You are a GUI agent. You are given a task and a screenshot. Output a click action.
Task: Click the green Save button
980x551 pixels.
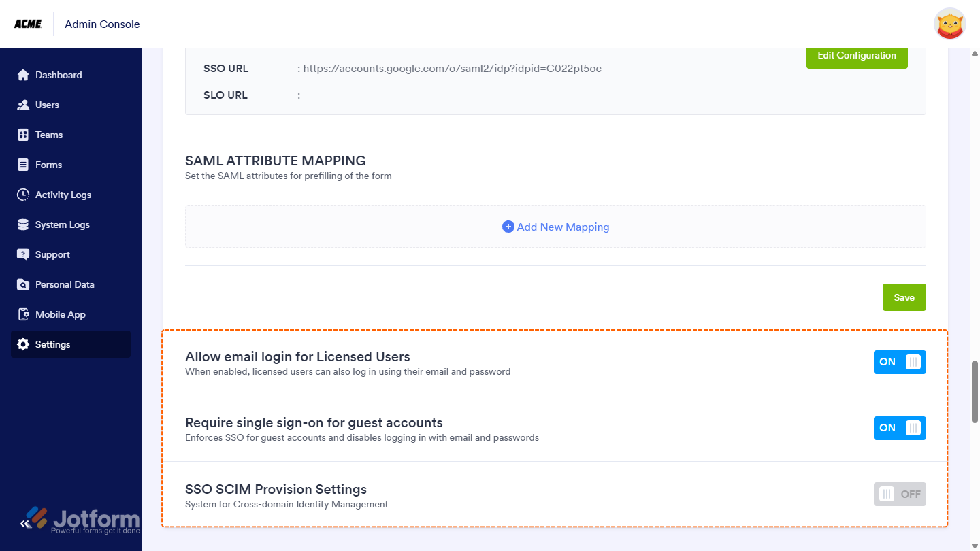[904, 297]
